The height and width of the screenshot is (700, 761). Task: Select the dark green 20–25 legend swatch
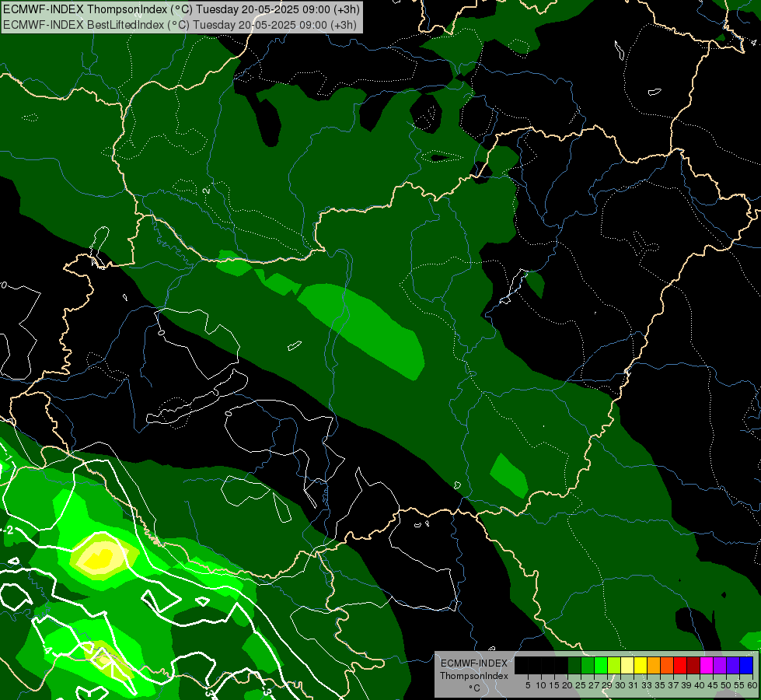point(574,665)
